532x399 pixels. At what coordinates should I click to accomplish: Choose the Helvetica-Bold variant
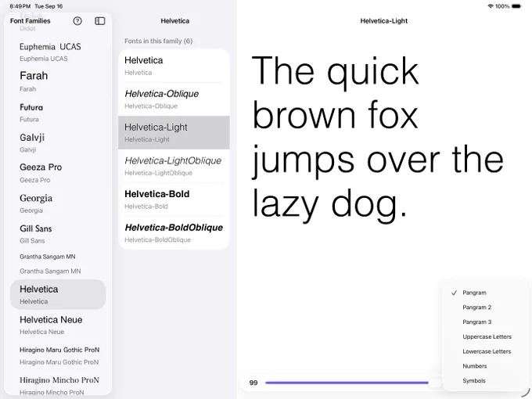tap(174, 199)
